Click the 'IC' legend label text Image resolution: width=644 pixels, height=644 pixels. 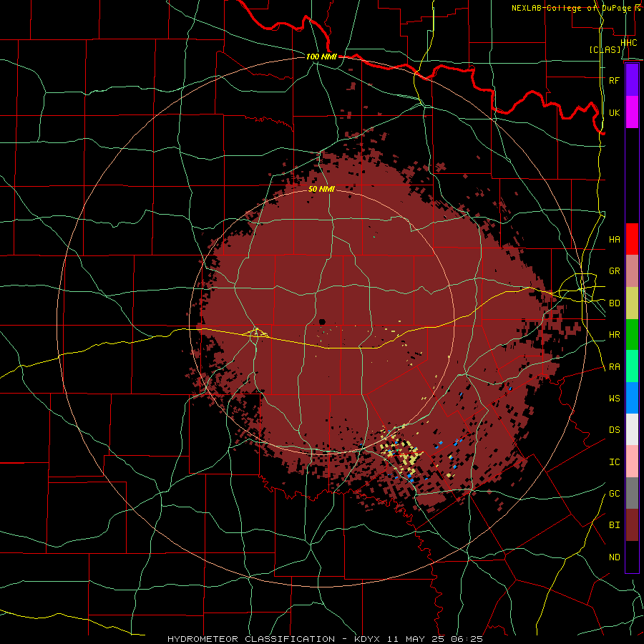pyautogui.click(x=614, y=462)
